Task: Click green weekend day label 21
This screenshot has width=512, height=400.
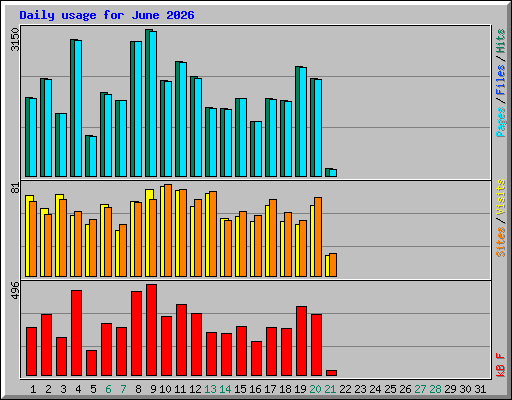Action: (x=330, y=389)
